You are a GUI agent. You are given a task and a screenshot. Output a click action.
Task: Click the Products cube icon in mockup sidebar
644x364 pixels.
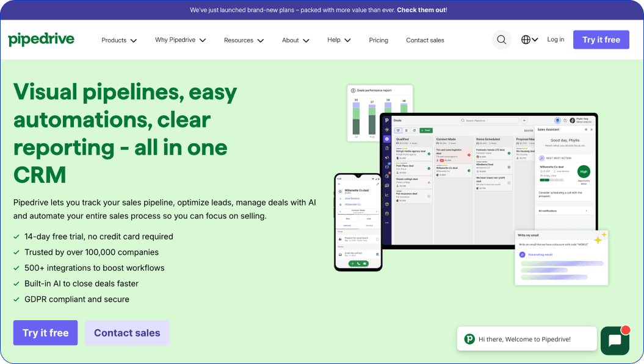click(x=387, y=204)
